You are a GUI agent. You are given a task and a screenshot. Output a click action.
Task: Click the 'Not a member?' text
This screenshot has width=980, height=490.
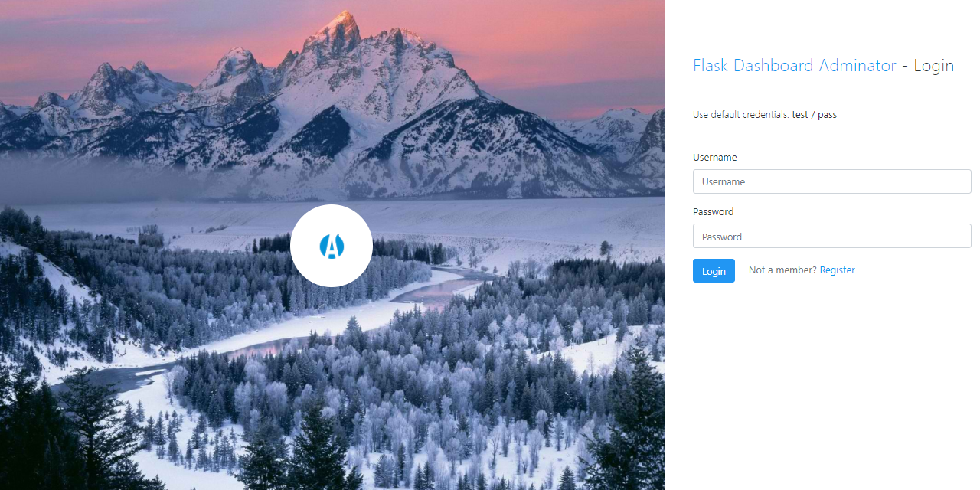coord(782,269)
